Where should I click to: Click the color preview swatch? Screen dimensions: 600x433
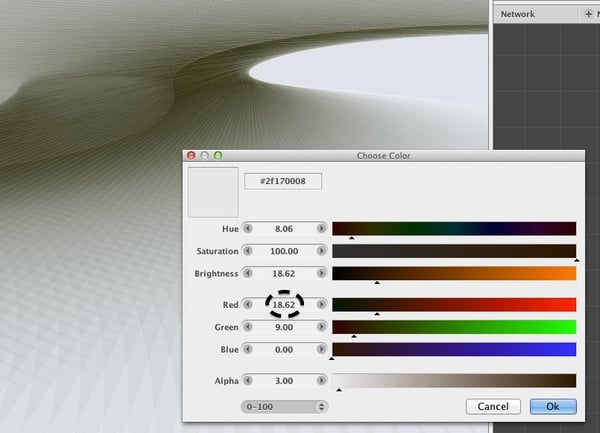click(213, 192)
